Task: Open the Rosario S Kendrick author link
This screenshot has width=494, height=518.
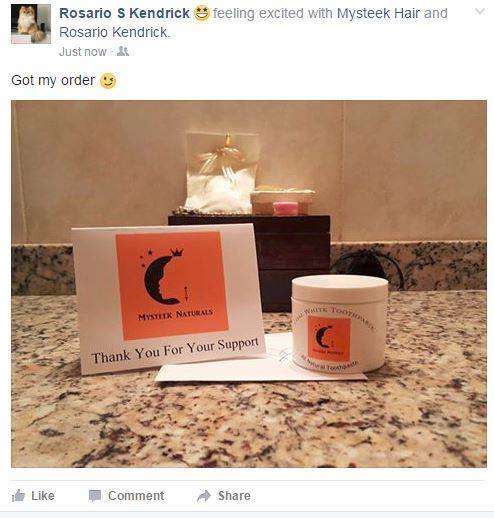Action: click(124, 13)
